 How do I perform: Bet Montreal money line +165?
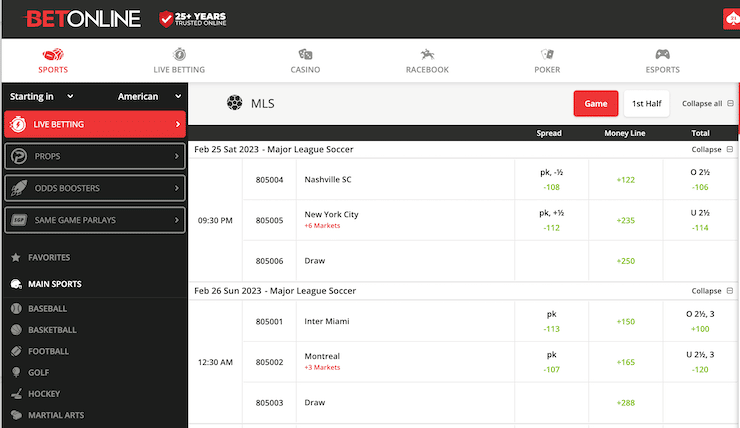tap(626, 362)
